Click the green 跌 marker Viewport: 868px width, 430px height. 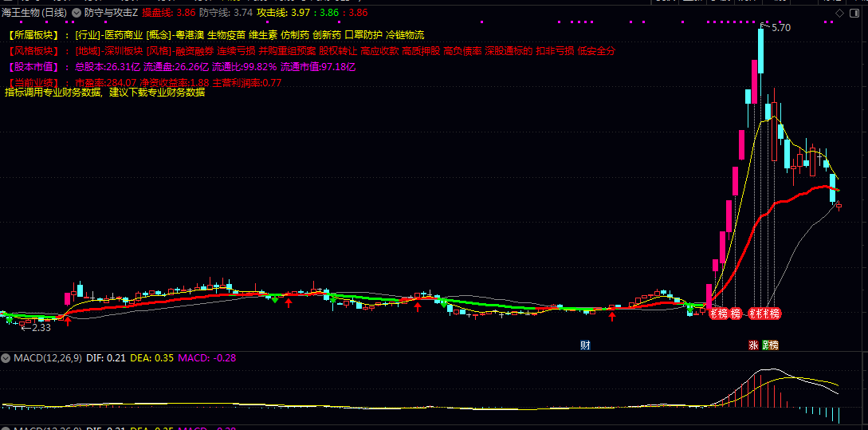[x=766, y=345]
